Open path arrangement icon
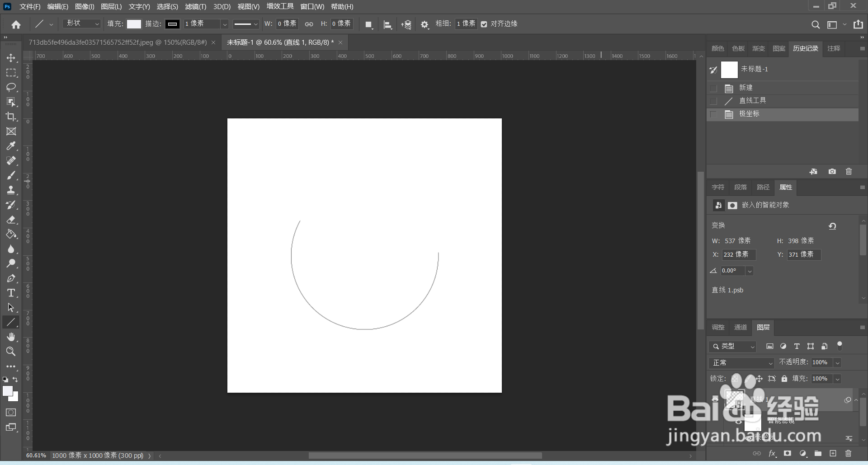 406,25
